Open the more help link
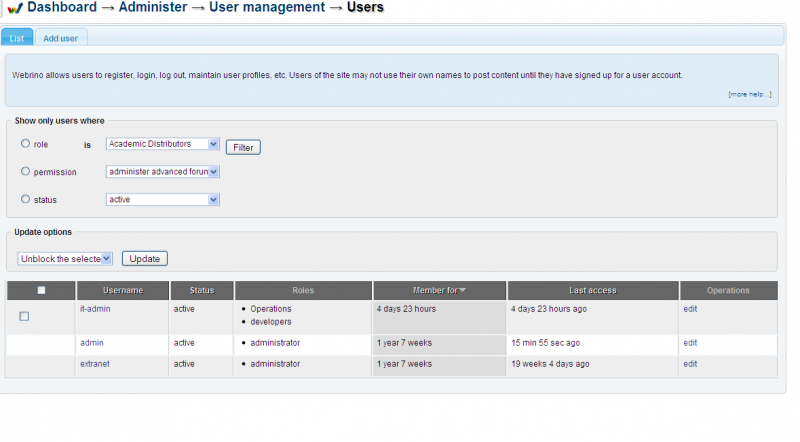Screen dimensions: 800x442 click(x=749, y=95)
